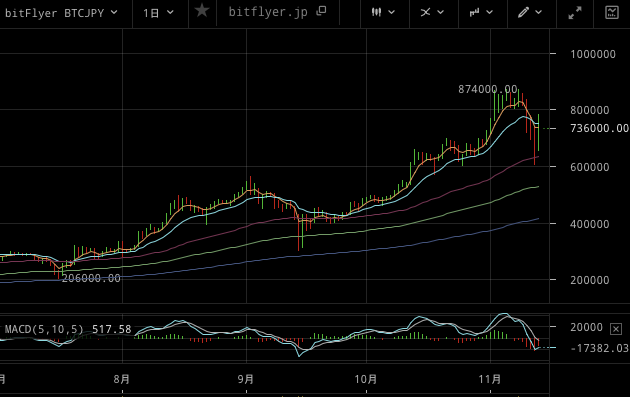Click the fullscreen expand arrows icon
The width and height of the screenshot is (630, 397).
click(575, 12)
